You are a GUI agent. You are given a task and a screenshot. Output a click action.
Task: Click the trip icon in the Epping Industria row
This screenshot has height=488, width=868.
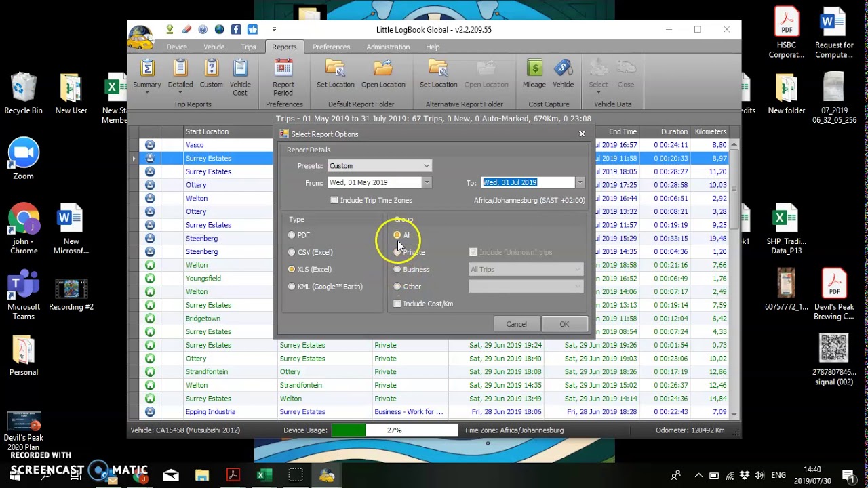150,412
